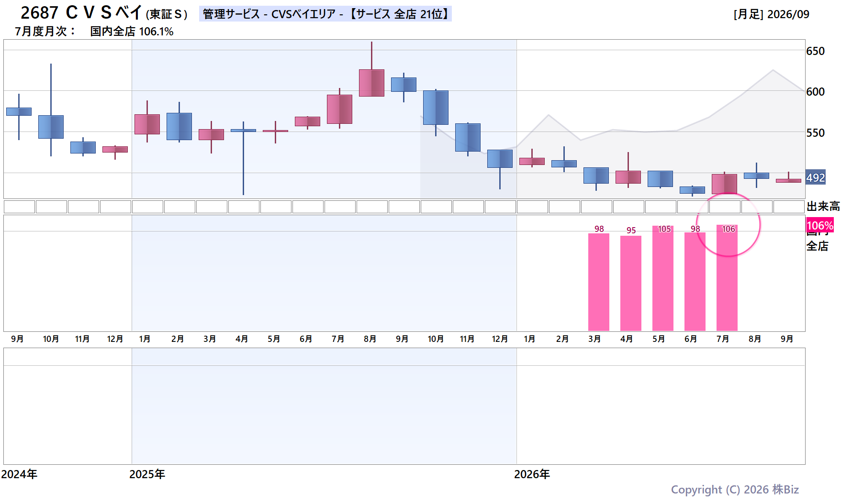Screen dimensions: 852x504
Task: Select the March 2026 pink bar
Action: 599,282
